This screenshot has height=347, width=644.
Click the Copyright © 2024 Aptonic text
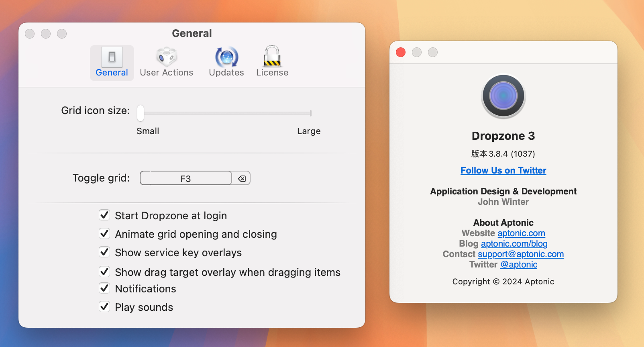503,282
